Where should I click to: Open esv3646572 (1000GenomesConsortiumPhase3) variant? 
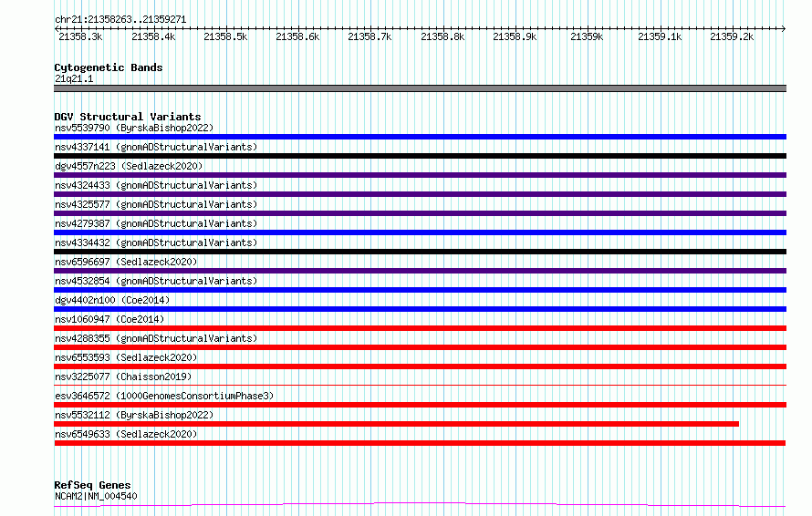tap(164, 396)
